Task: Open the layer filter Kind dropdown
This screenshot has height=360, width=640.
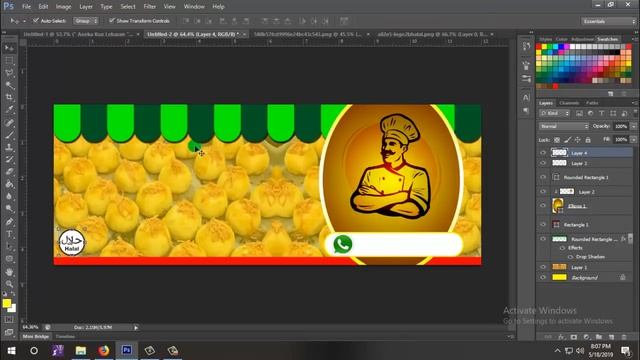Action: click(554, 113)
